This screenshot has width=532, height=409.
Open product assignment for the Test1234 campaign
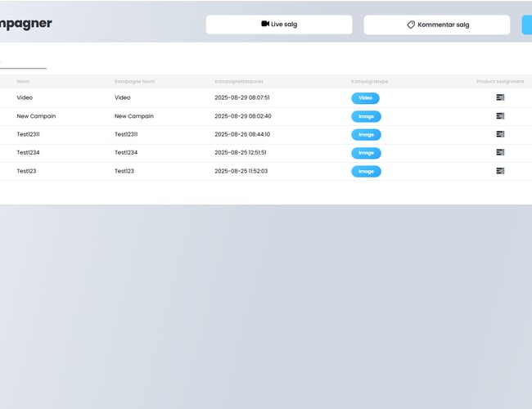(x=500, y=152)
